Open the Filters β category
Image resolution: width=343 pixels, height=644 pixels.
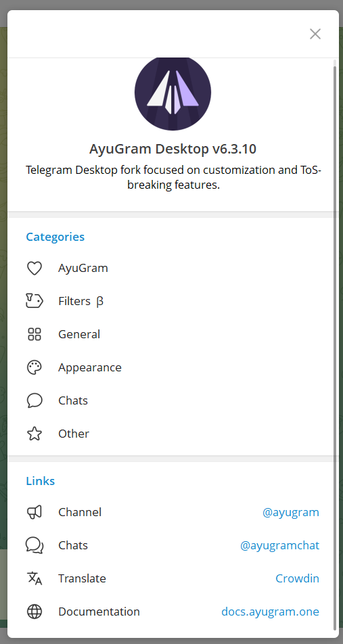tap(172, 301)
